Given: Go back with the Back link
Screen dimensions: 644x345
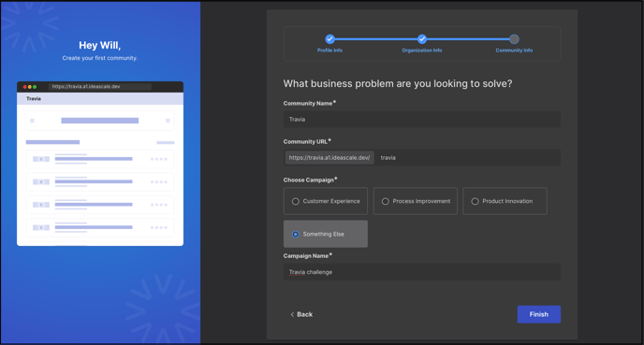Looking at the screenshot, I should pyautogui.click(x=301, y=314).
